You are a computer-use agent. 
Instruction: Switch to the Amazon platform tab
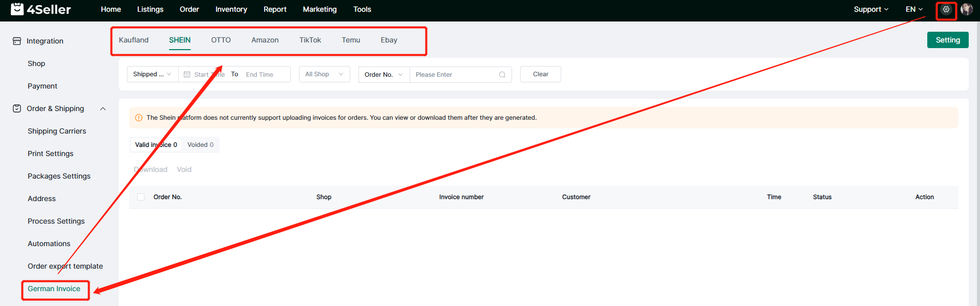(x=265, y=40)
